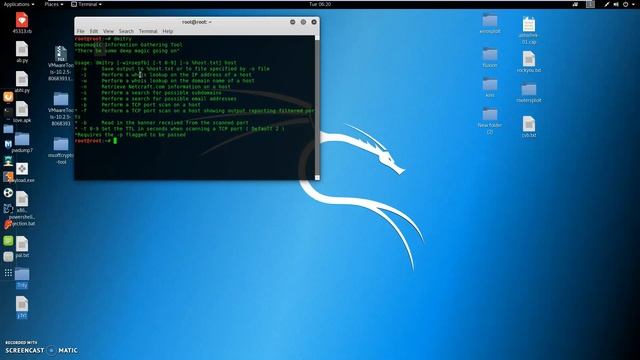Open the Help menu in terminal
The image size is (640, 360).
point(168,31)
